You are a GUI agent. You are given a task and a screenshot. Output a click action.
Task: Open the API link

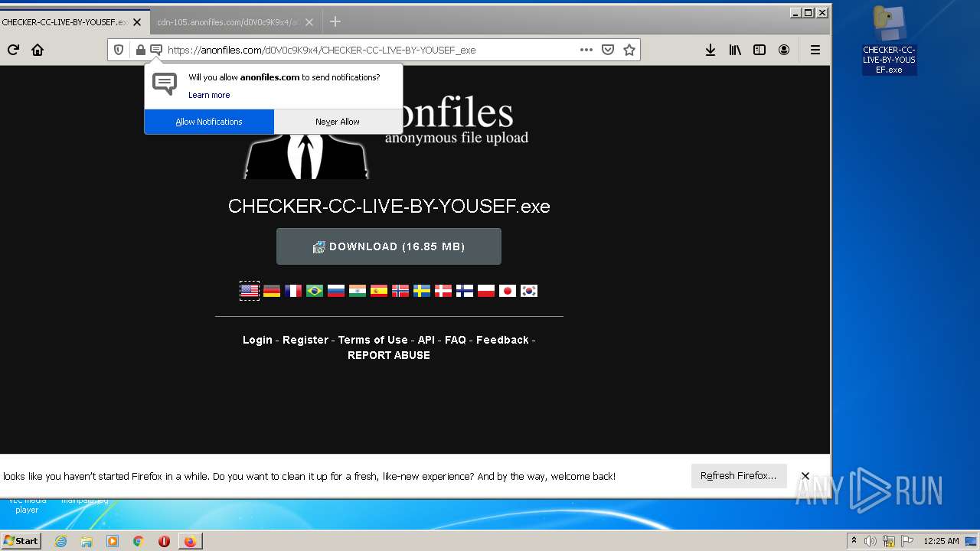(426, 340)
